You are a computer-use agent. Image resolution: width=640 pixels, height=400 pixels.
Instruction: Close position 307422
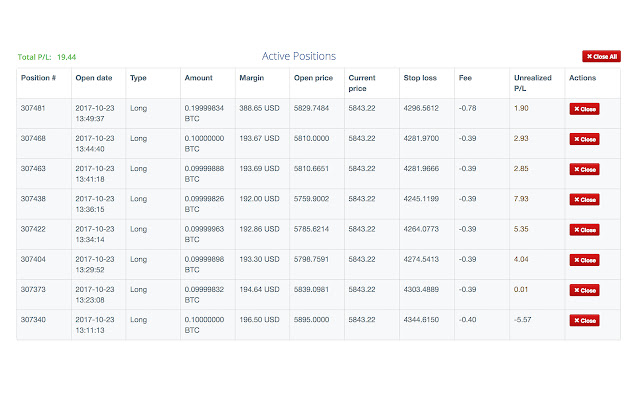click(584, 230)
